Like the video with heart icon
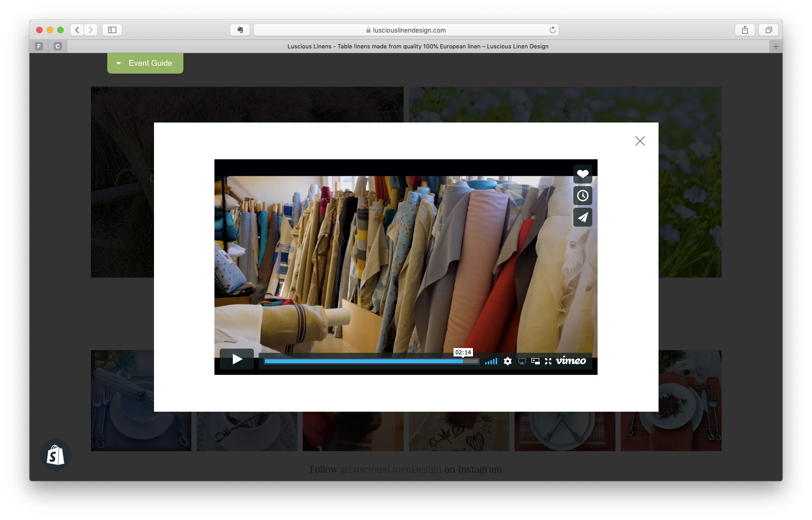The image size is (812, 520). [582, 174]
